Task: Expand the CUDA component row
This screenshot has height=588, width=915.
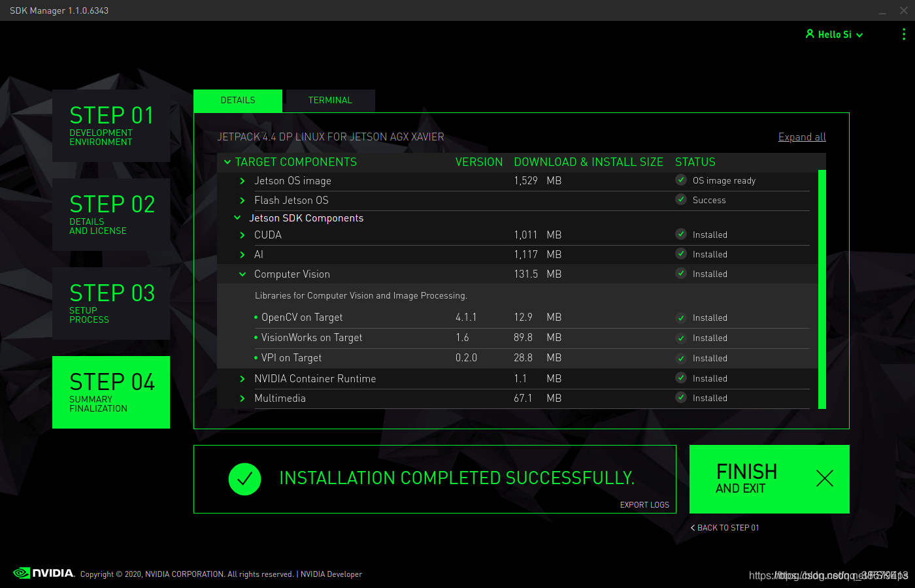Action: click(242, 235)
